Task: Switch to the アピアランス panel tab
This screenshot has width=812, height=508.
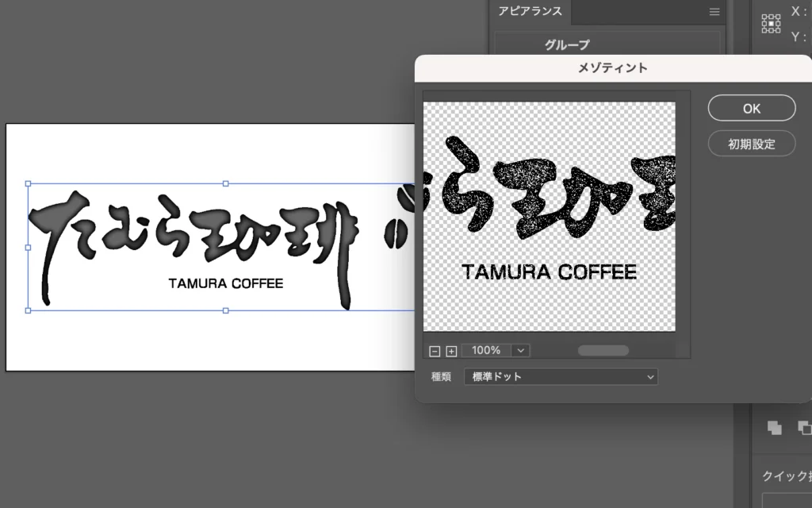Action: click(x=530, y=11)
